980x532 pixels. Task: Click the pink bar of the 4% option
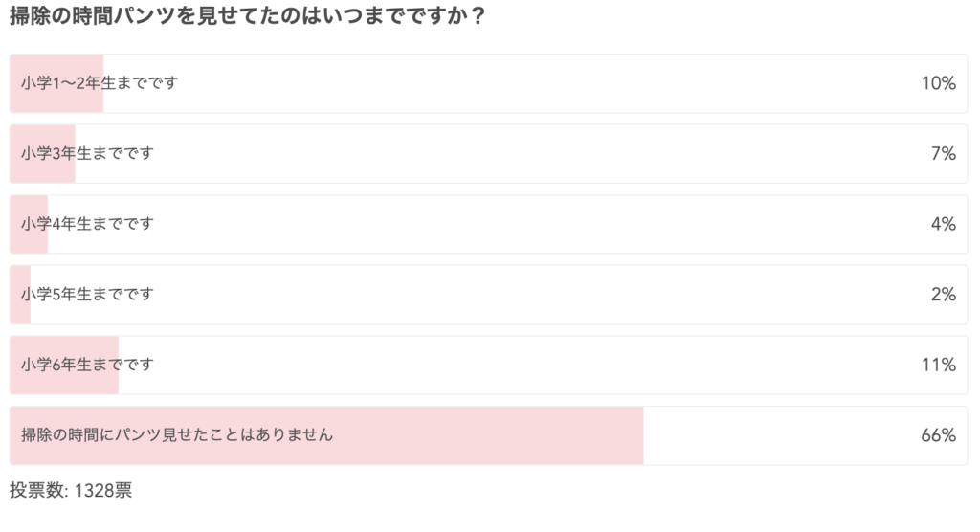pos(30,225)
